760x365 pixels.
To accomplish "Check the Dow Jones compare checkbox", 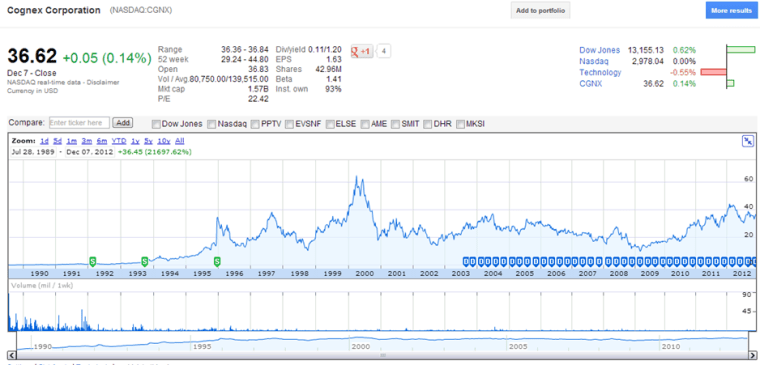I will [156, 124].
